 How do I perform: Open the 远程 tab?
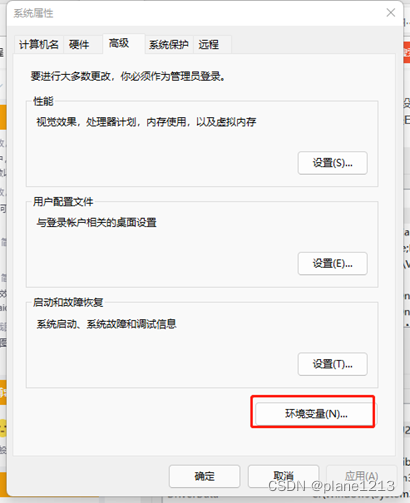pos(212,44)
